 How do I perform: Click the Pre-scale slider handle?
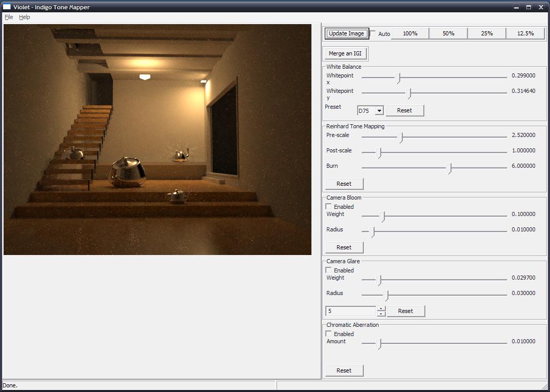pos(401,138)
